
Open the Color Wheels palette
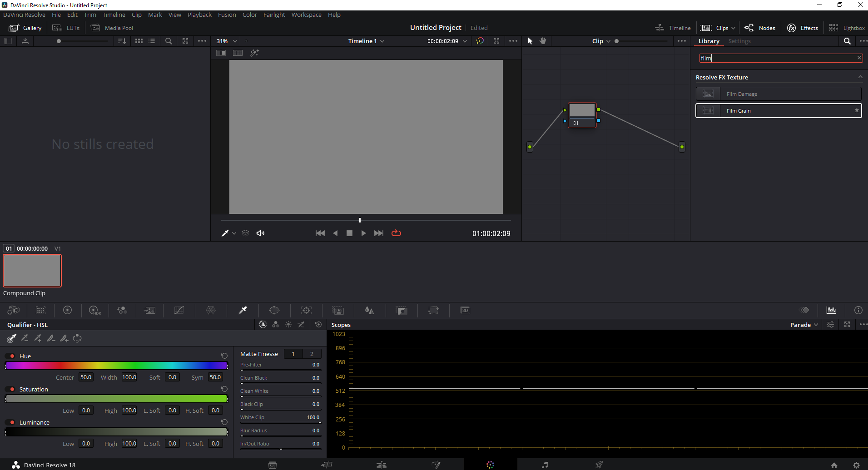click(68, 310)
